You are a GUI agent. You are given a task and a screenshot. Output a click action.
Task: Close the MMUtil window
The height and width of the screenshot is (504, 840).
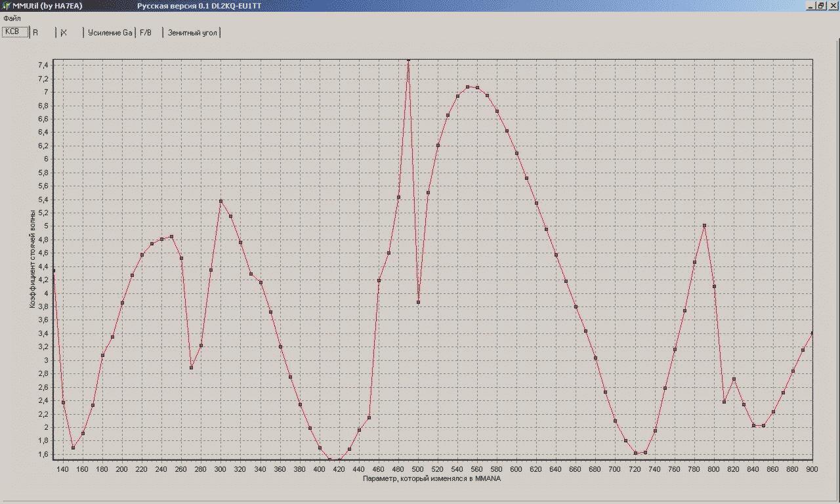coord(832,5)
